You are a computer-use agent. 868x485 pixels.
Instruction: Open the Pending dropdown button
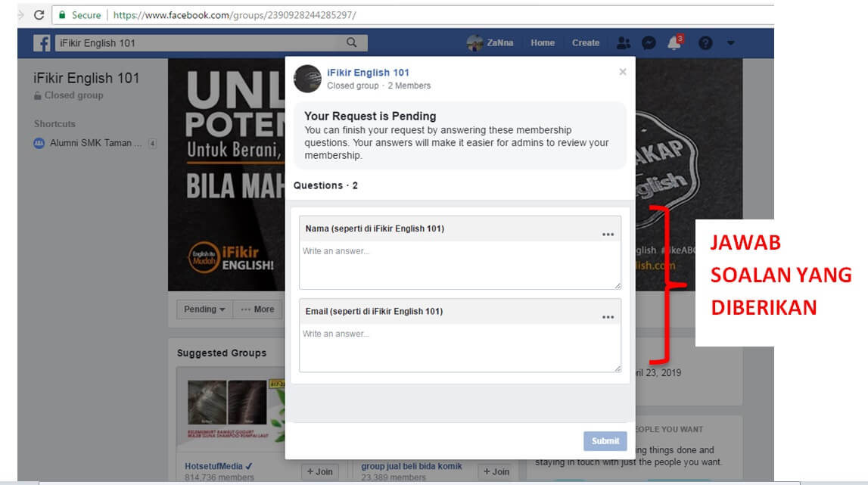point(204,309)
